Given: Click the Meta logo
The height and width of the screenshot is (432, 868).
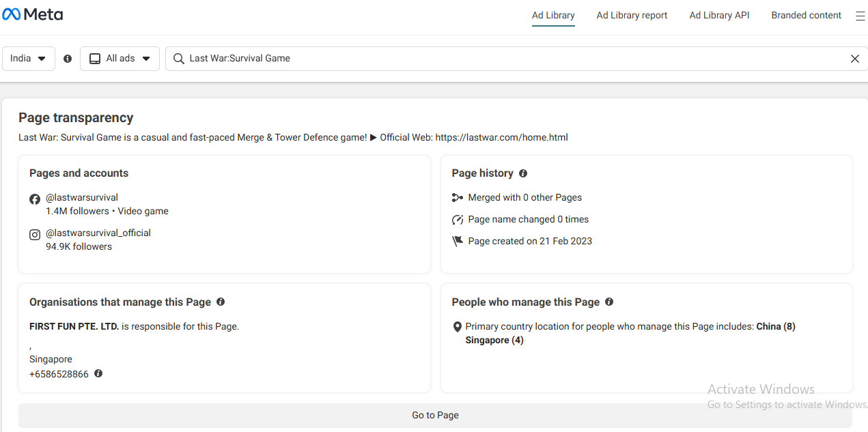Looking at the screenshot, I should pyautogui.click(x=33, y=14).
